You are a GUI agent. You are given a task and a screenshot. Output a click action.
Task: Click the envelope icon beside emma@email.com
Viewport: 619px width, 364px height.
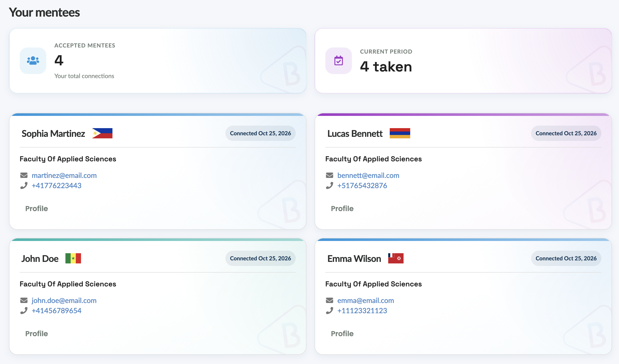pos(329,300)
